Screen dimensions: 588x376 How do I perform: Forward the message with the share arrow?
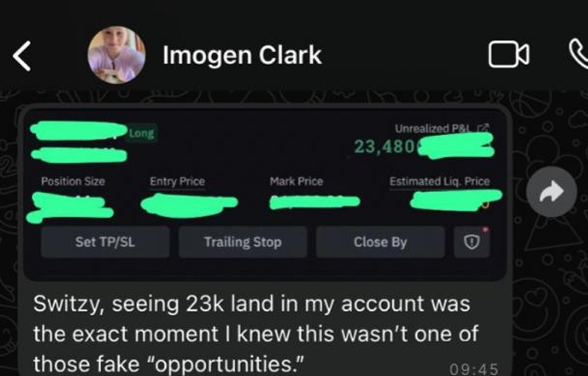(x=552, y=192)
